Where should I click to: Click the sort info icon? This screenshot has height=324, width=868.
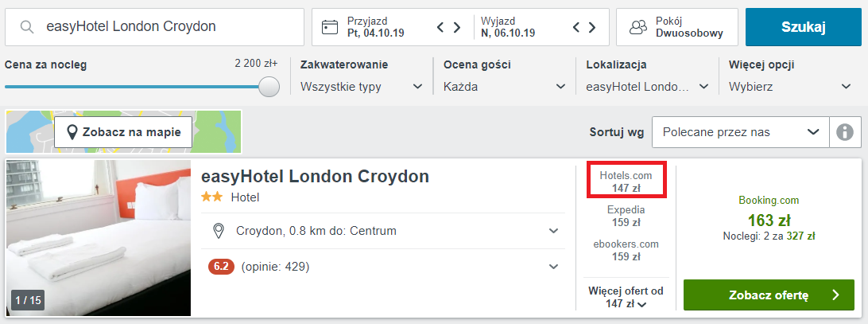tap(845, 132)
